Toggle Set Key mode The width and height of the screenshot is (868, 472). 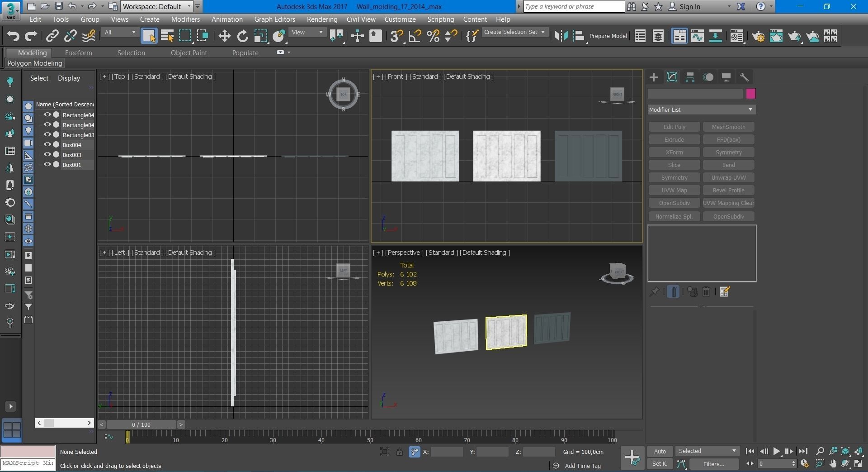coord(660,464)
